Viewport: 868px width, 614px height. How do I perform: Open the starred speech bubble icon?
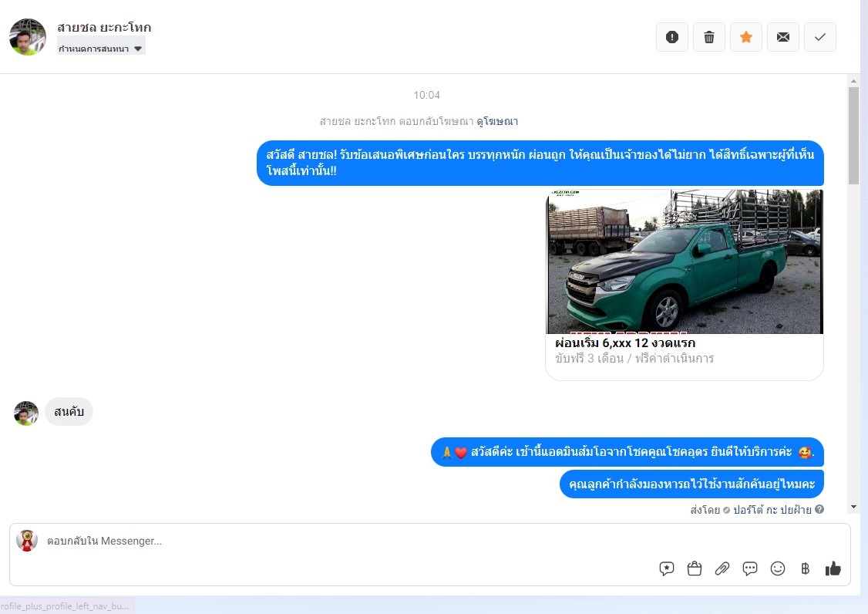(666, 568)
